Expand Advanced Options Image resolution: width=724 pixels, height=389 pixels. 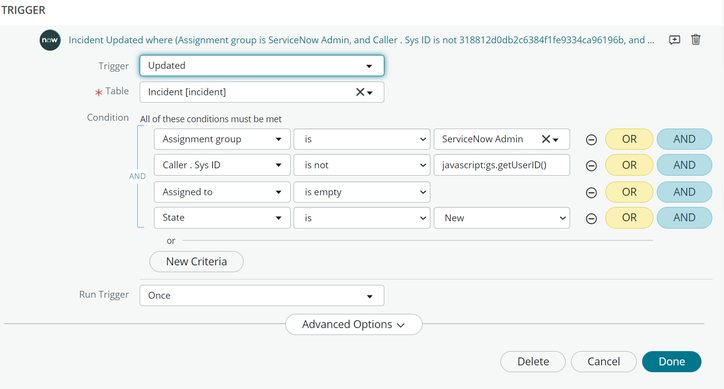pyautogui.click(x=354, y=324)
